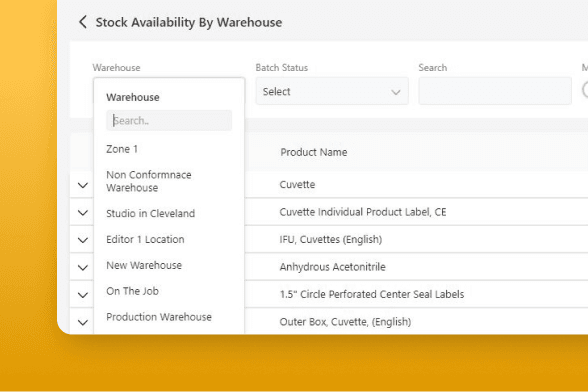The width and height of the screenshot is (588, 392).
Task: Go back using the arrow beside Stock Availability
Action: pyautogui.click(x=83, y=22)
